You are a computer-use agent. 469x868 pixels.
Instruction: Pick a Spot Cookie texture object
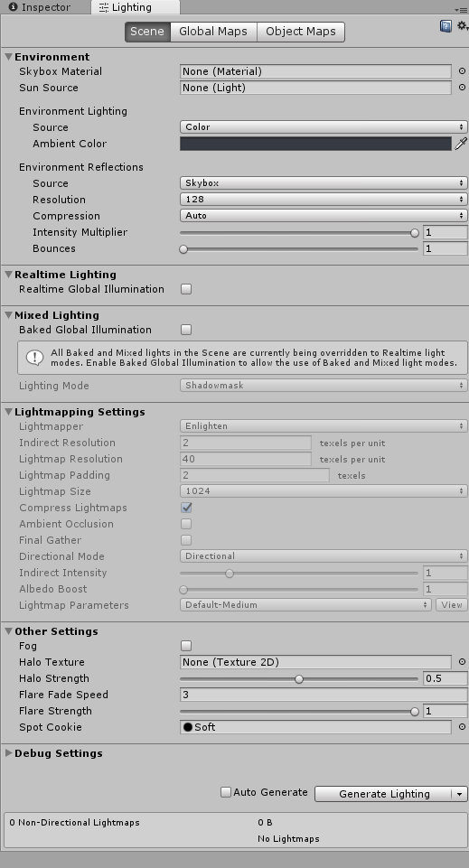tap(463, 727)
